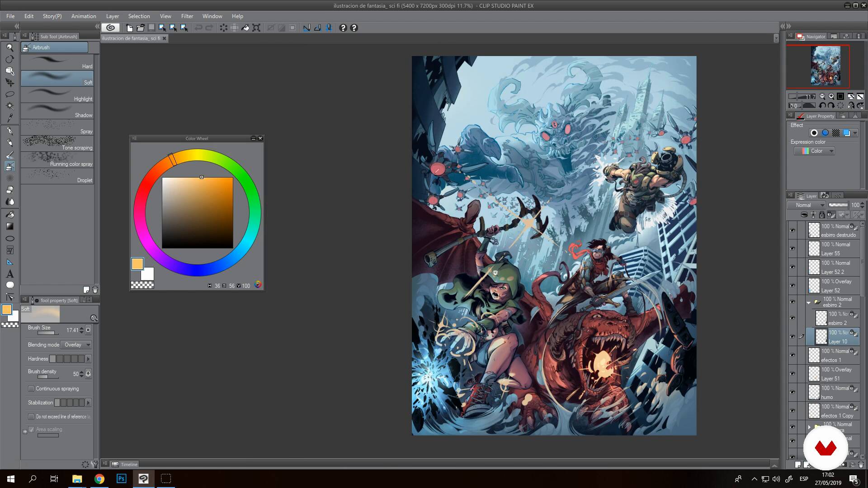Select the Eyedropper tool
The width and height of the screenshot is (868, 488).
click(9, 117)
